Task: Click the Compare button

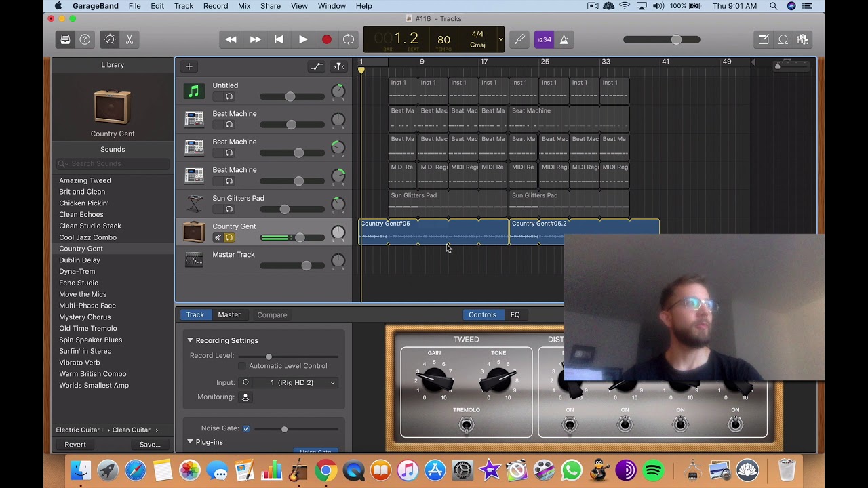Action: tap(272, 314)
